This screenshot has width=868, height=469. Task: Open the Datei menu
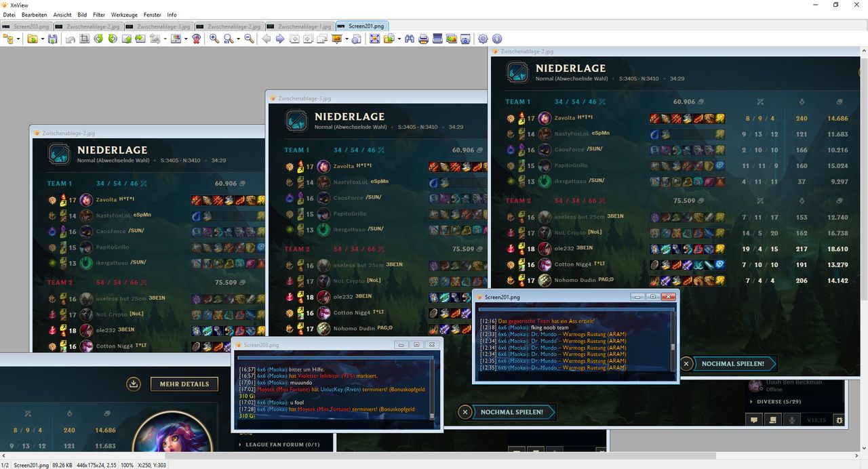tap(9, 14)
